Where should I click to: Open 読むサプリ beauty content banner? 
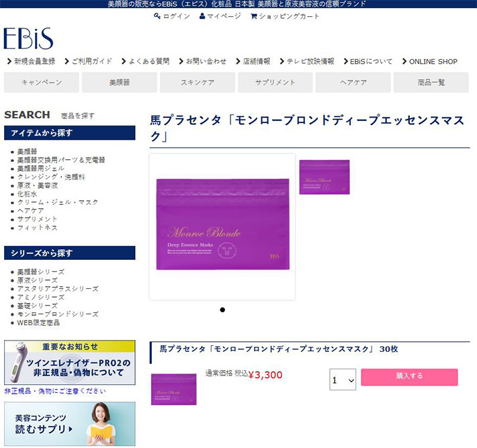tap(70, 424)
